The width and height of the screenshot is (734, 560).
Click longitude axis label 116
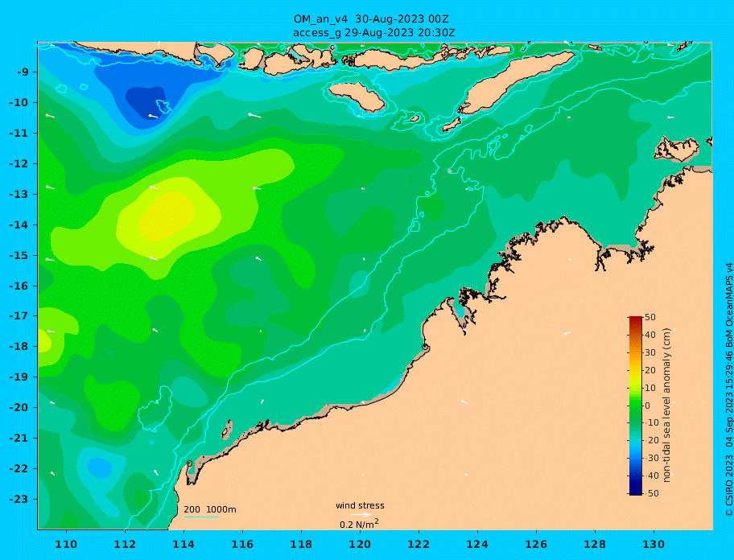pyautogui.click(x=242, y=544)
